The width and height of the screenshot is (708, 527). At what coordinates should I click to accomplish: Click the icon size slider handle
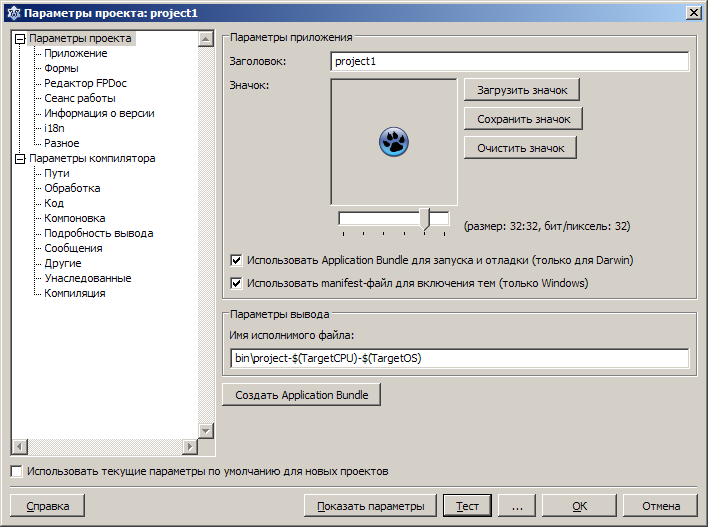coord(425,219)
